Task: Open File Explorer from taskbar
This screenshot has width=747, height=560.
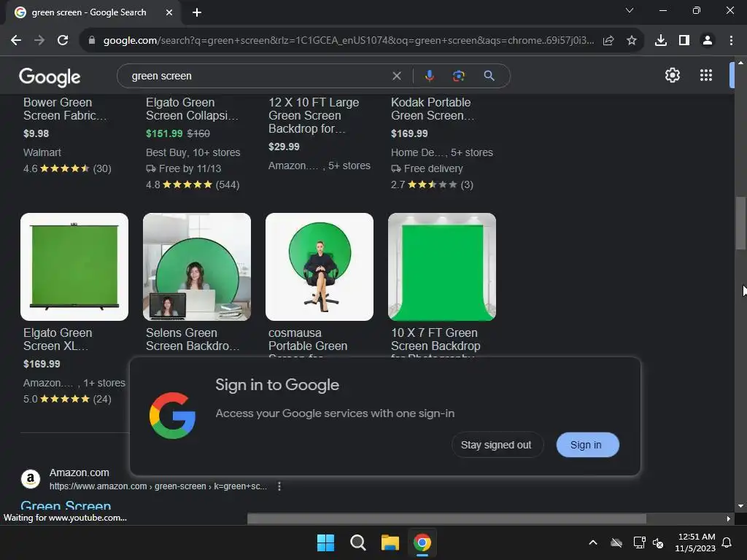Action: (390, 542)
